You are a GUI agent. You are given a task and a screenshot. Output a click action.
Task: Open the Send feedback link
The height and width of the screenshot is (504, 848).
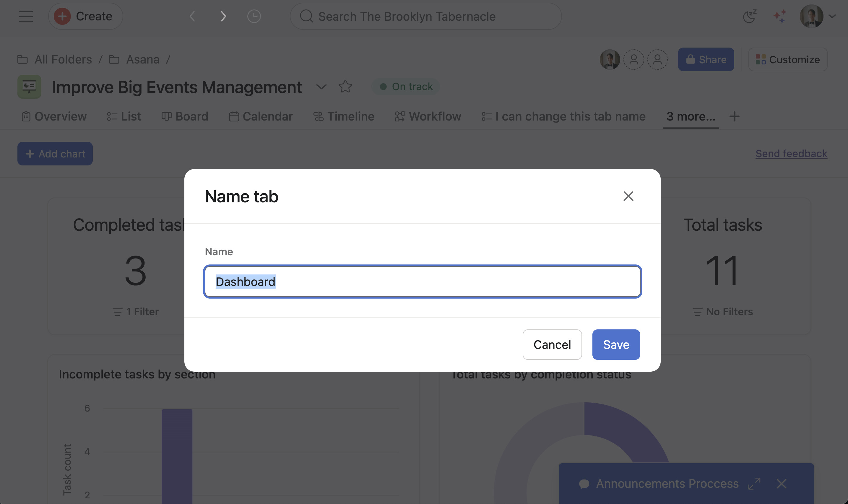pos(791,154)
